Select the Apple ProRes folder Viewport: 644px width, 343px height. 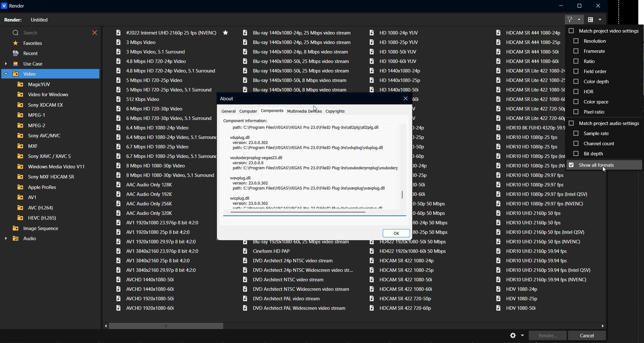pos(42,187)
